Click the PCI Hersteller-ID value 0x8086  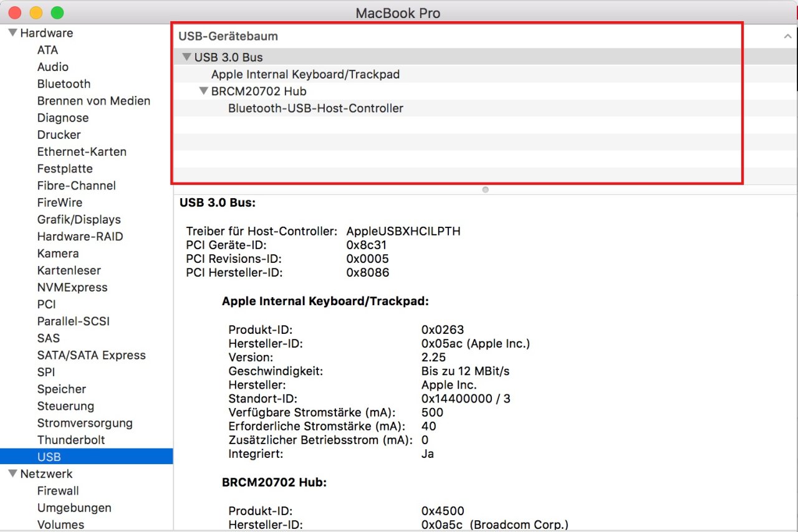click(368, 272)
